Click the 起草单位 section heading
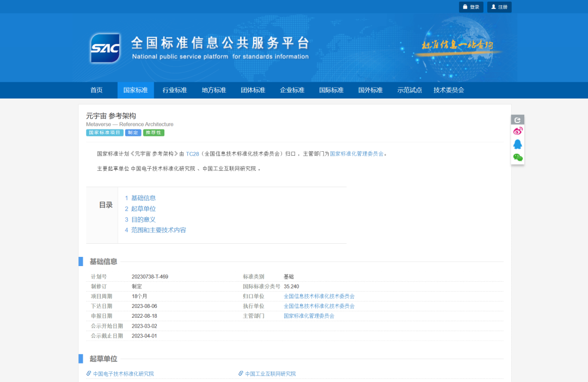Image resolution: width=588 pixels, height=382 pixels. [103, 359]
